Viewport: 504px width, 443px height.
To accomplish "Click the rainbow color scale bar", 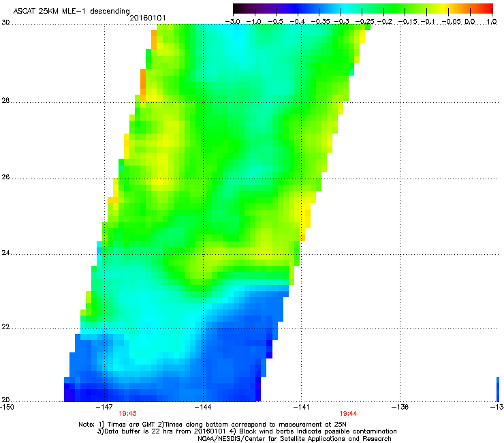I will point(362,8).
